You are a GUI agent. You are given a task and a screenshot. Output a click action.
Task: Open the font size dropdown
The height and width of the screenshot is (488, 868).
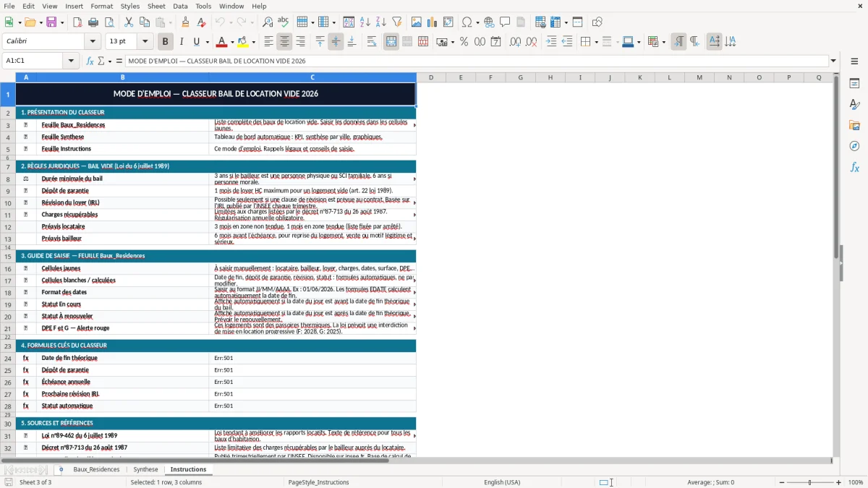[x=145, y=42]
